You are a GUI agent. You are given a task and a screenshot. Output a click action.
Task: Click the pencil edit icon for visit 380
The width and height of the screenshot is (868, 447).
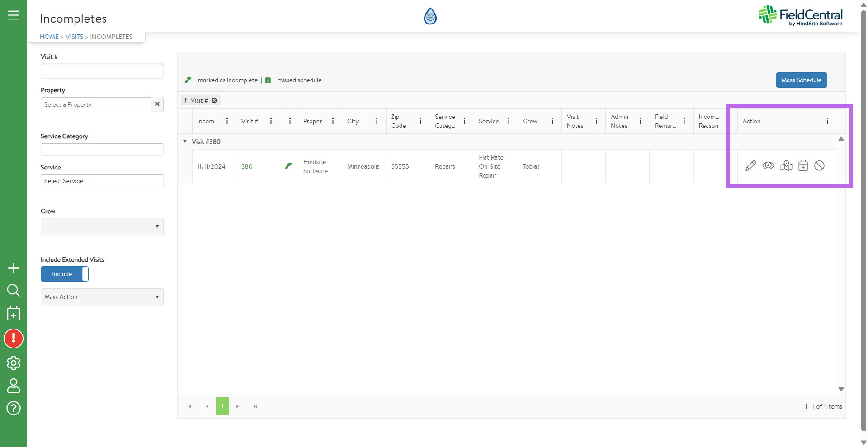coord(750,166)
